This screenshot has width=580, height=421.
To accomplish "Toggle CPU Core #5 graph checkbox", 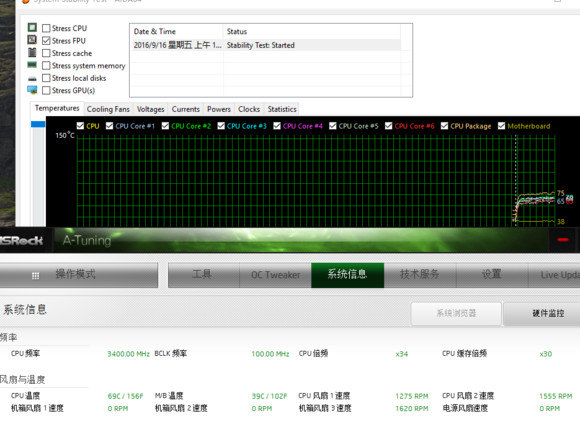I will pos(333,126).
